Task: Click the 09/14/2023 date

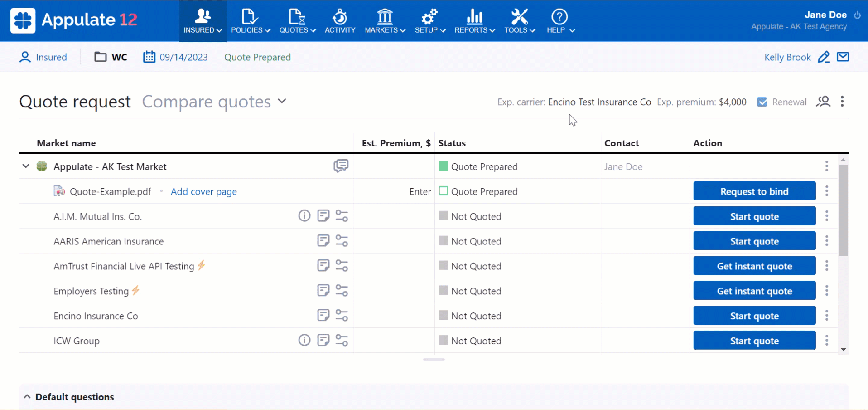Action: click(x=183, y=57)
